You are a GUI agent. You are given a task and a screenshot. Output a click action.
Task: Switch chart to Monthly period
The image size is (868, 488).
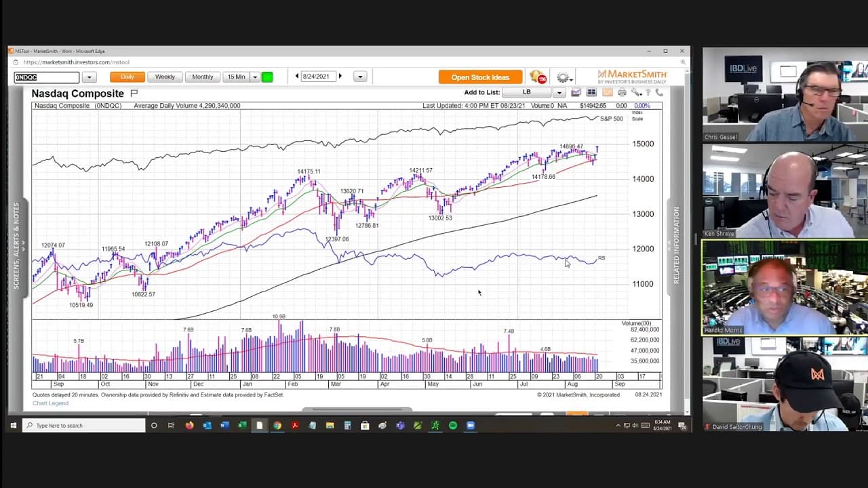pyautogui.click(x=202, y=77)
